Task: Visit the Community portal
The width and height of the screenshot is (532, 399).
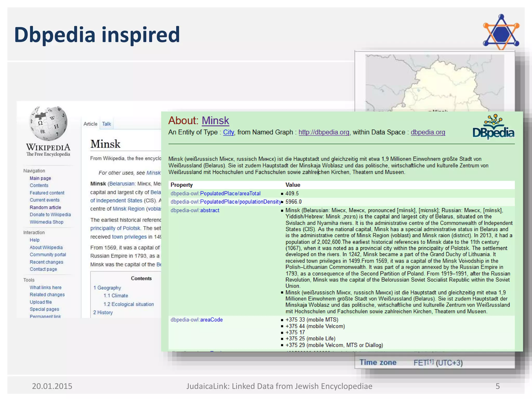Action: point(48,255)
